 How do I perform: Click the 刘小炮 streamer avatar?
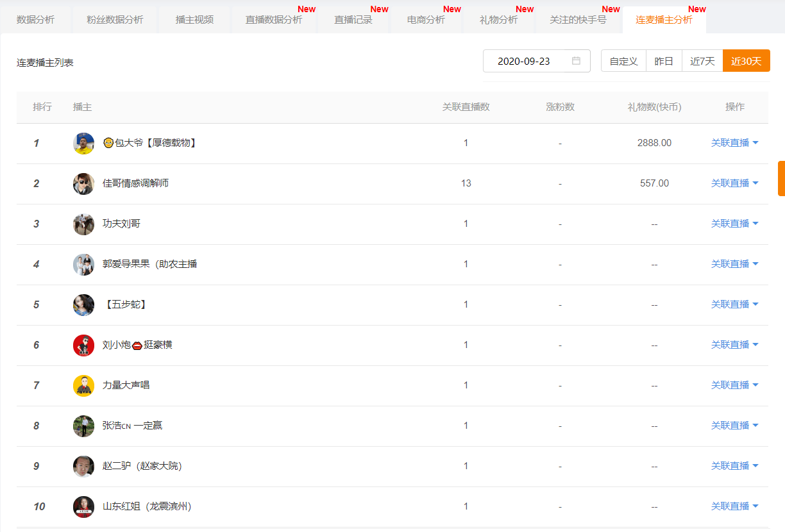(83, 345)
